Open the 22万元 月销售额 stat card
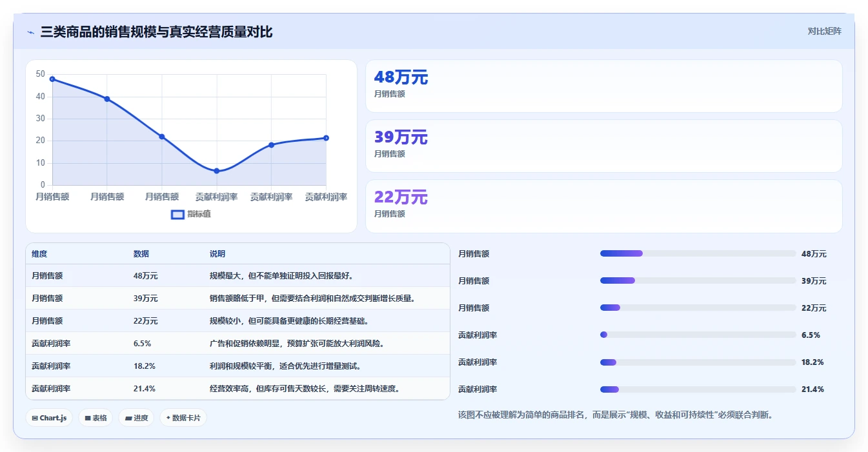The width and height of the screenshot is (868, 452). [x=603, y=206]
